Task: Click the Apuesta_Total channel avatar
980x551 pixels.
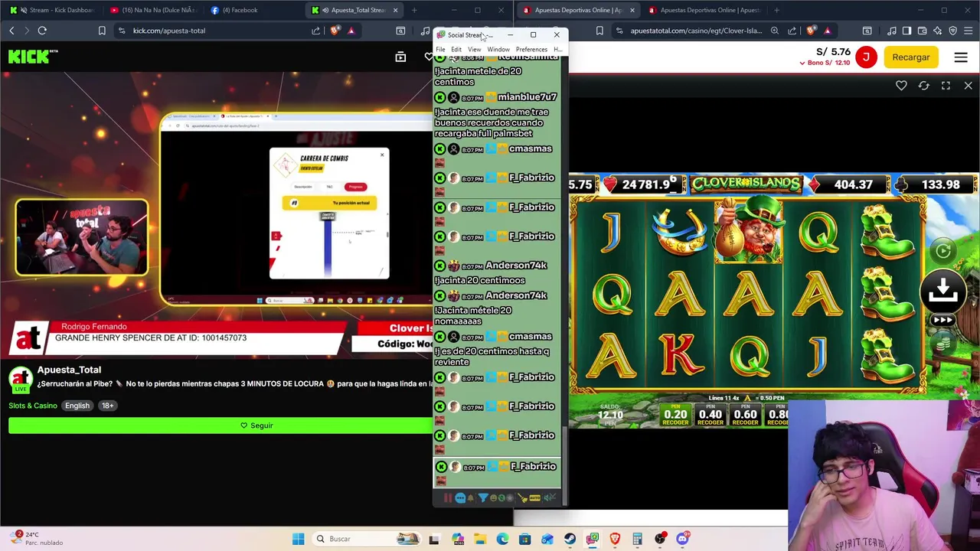Action: click(21, 379)
